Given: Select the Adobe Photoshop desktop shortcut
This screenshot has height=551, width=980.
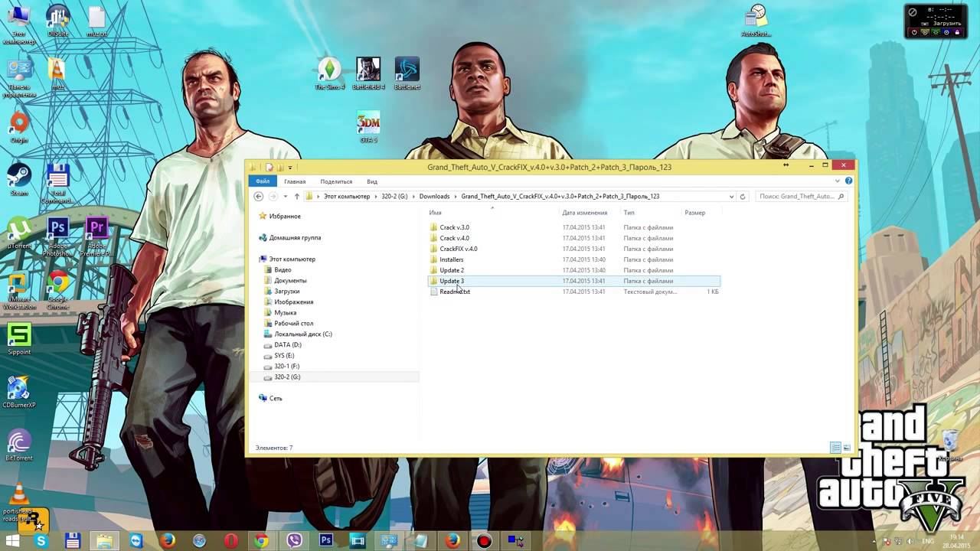Looking at the screenshot, I should point(57,237).
